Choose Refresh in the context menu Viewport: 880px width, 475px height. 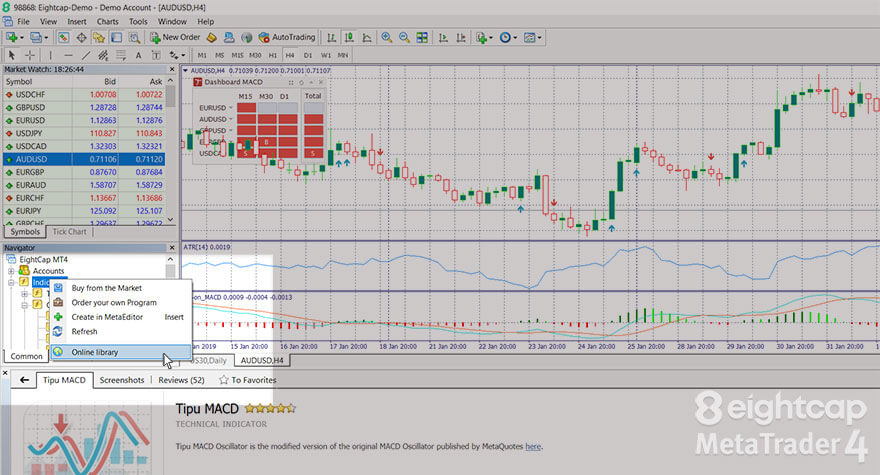point(121,332)
